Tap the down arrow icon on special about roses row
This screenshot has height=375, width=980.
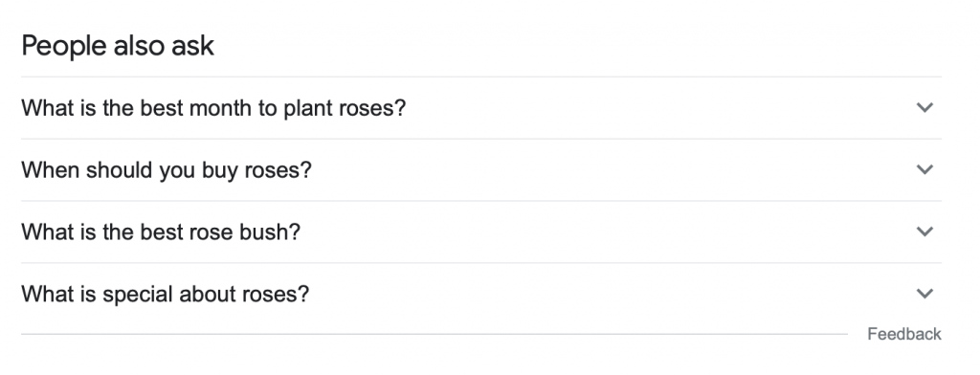[924, 293]
